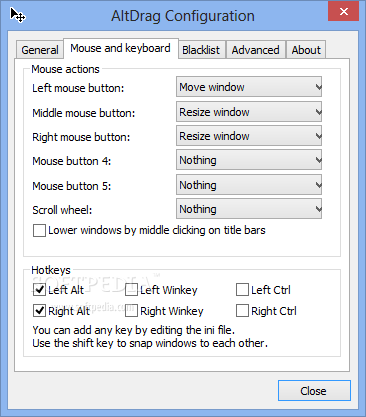Expand the Mouse button 4 dropdown

(249, 160)
